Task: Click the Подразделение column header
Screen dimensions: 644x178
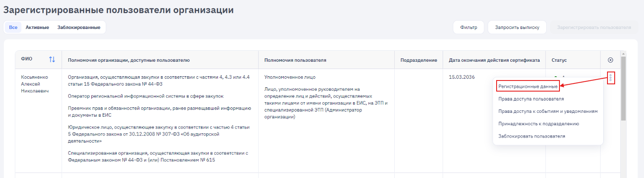Action: pyautogui.click(x=419, y=60)
